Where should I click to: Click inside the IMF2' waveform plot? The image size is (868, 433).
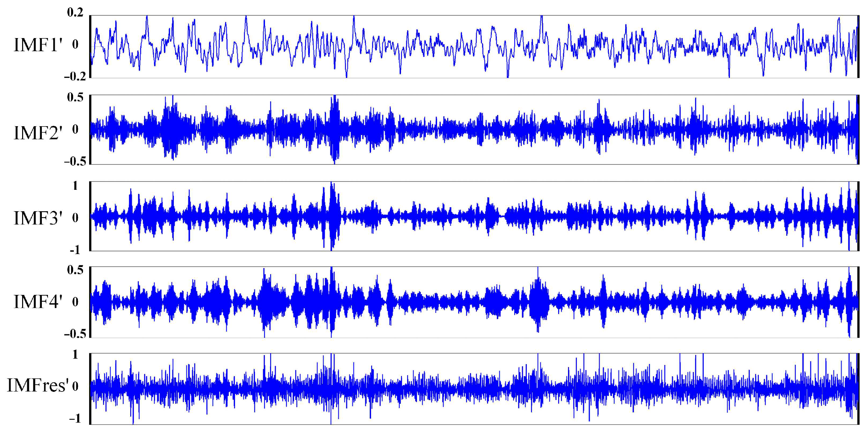click(474, 130)
